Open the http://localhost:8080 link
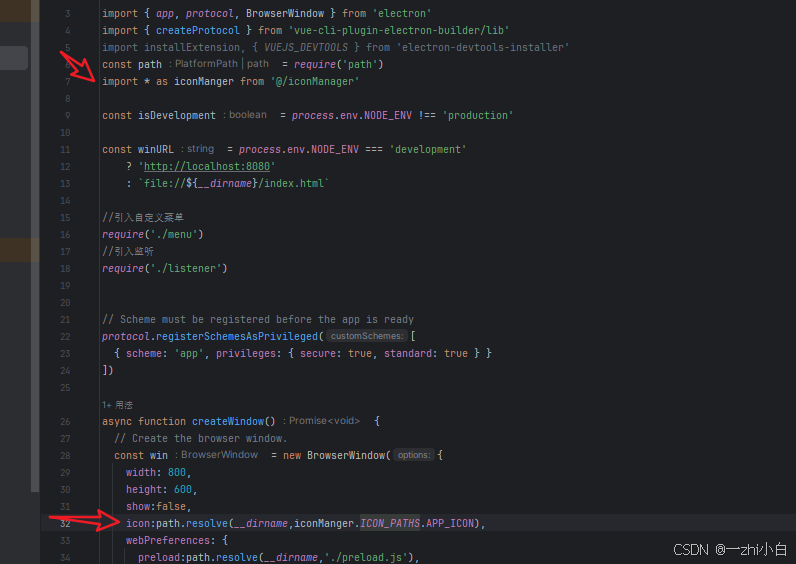Image resolution: width=796 pixels, height=564 pixels. click(x=207, y=167)
